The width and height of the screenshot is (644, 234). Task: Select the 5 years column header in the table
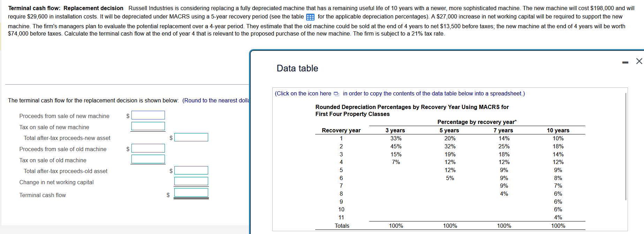(x=450, y=130)
